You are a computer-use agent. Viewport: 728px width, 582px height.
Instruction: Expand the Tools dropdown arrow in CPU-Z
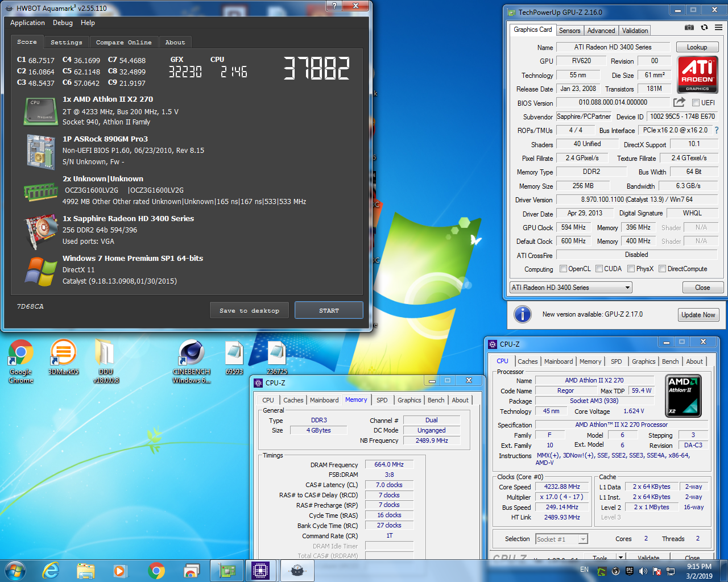point(621,556)
